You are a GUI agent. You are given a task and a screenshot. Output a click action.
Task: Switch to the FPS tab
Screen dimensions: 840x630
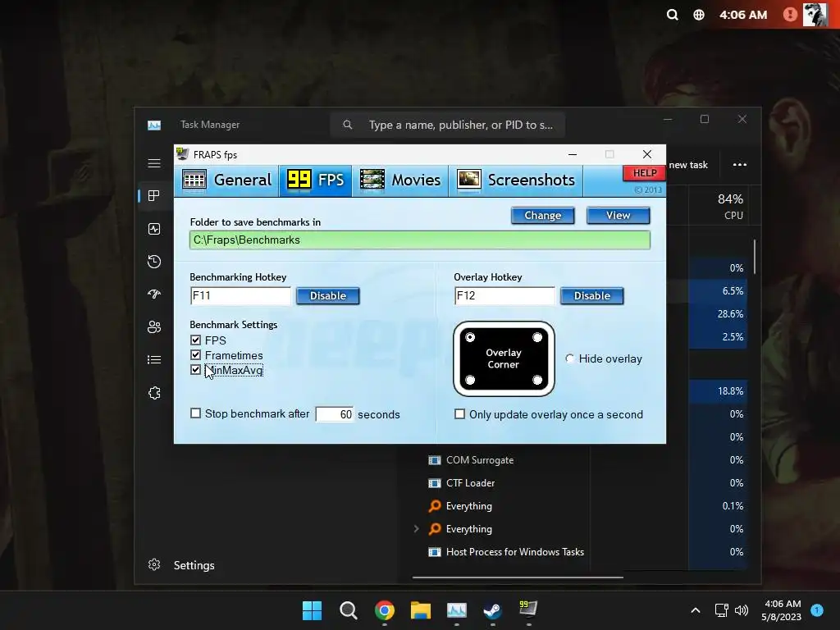pyautogui.click(x=316, y=180)
